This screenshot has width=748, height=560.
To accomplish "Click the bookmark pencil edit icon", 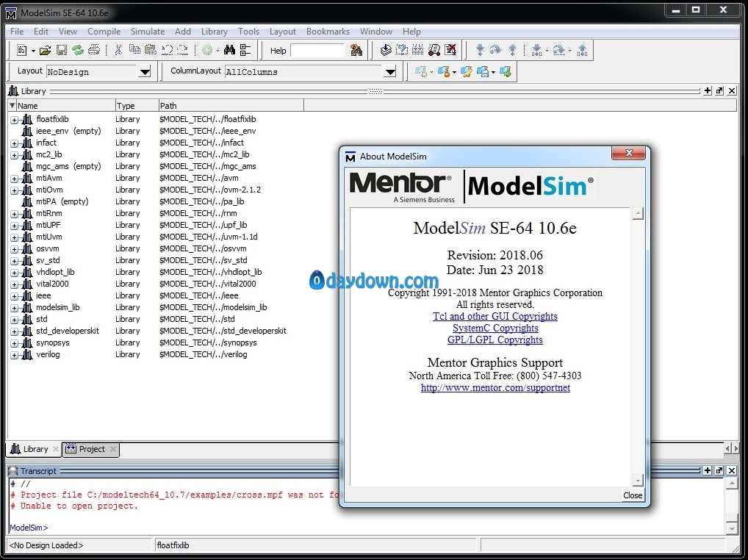I will click(467, 71).
